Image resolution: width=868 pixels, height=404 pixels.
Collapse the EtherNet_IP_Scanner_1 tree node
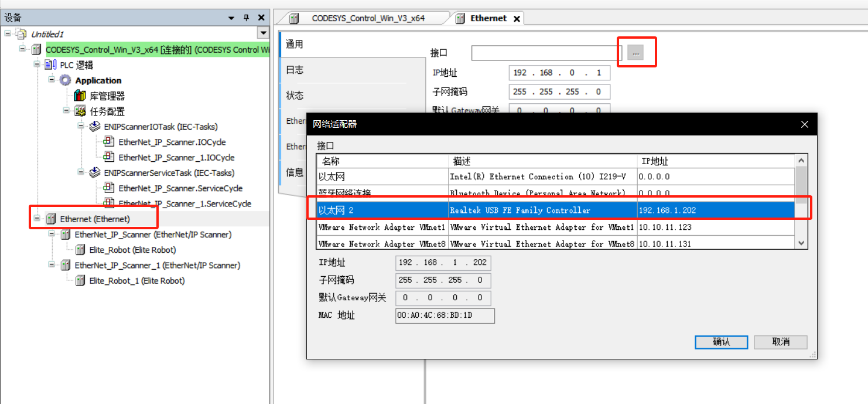(52, 265)
